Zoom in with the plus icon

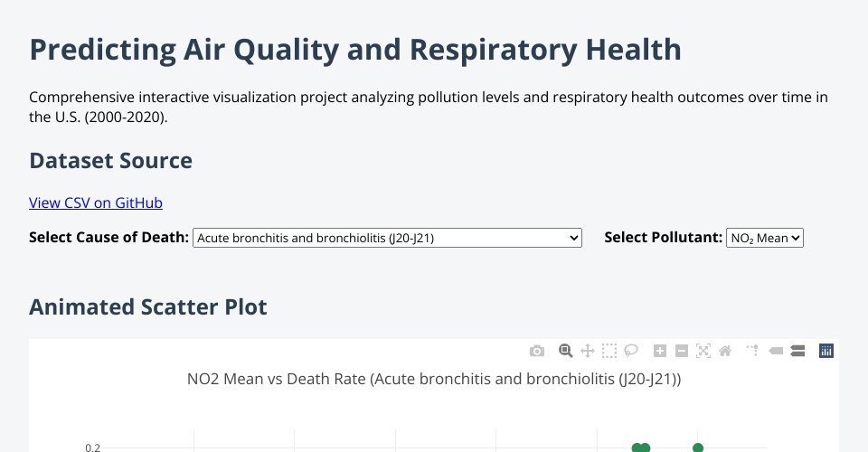point(660,351)
